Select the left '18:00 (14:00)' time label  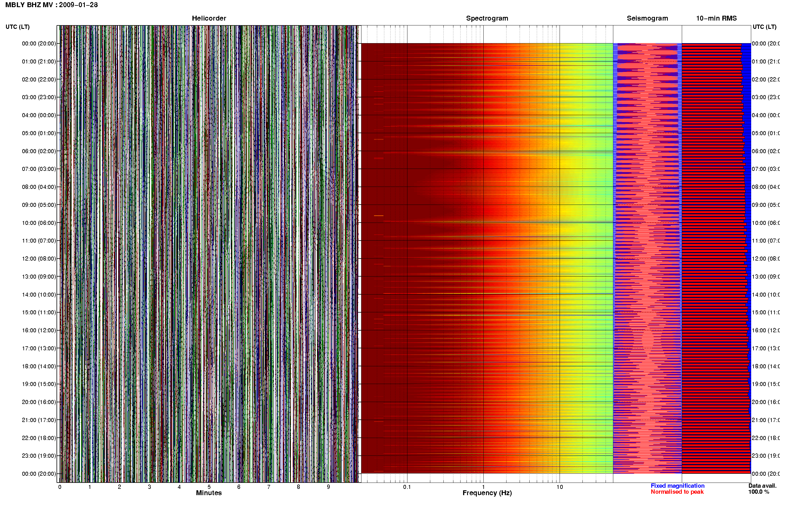click(39, 367)
